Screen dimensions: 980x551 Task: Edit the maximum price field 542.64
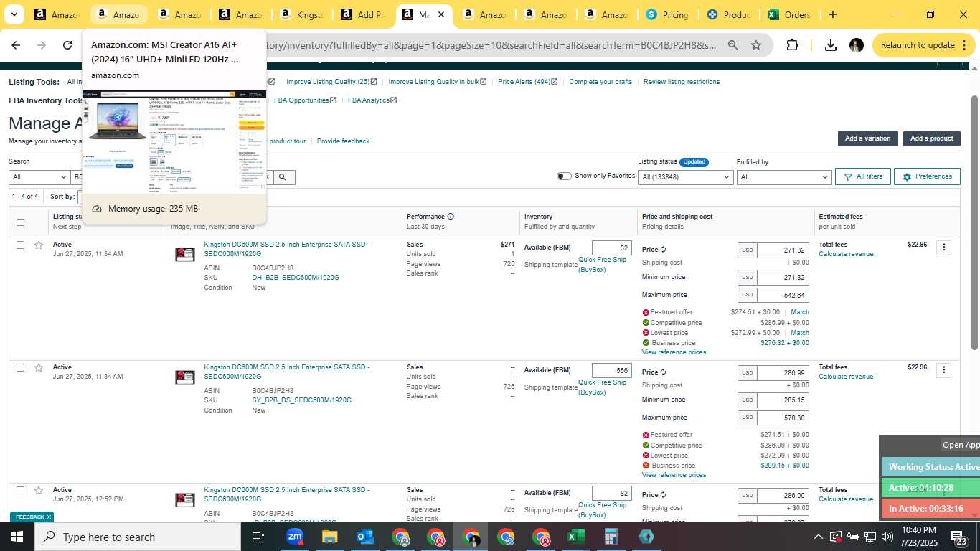783,295
